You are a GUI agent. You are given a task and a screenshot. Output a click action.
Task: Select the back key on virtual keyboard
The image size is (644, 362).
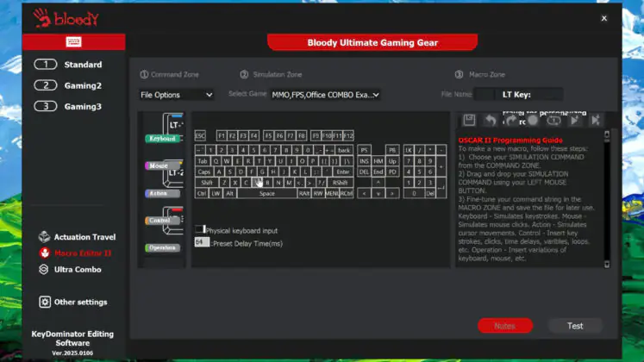[344, 150]
